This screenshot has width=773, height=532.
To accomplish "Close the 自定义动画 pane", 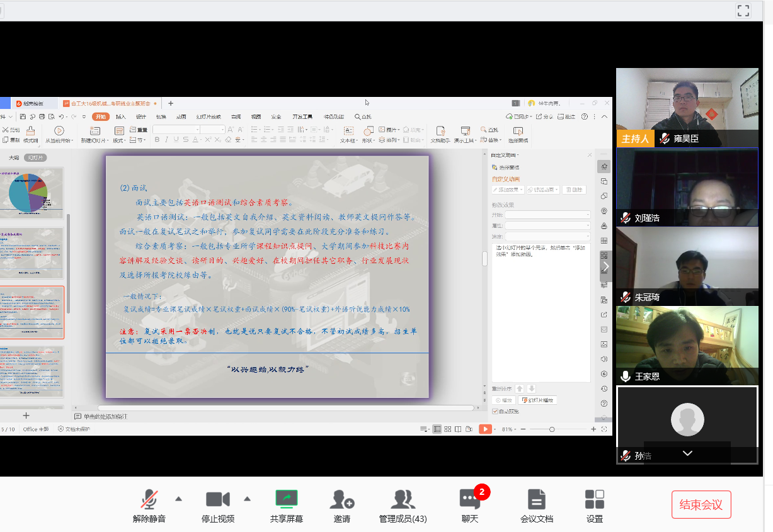I will click(590, 155).
